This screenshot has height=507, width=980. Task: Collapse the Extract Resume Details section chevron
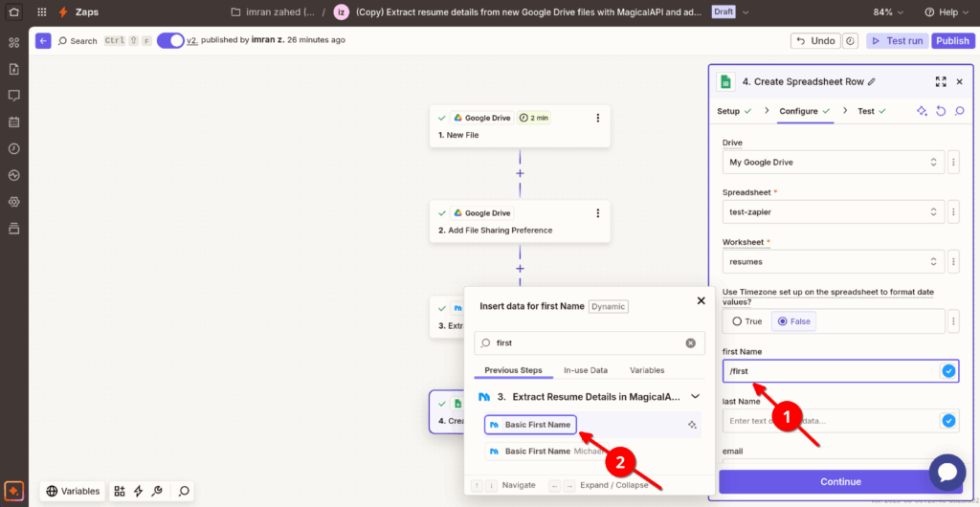pyautogui.click(x=695, y=396)
